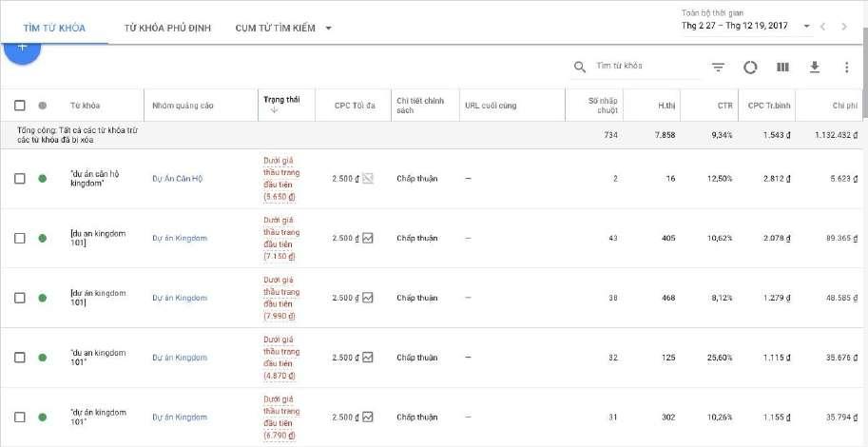Open the filter icon in toolbar
868x447 pixels.
[x=718, y=68]
